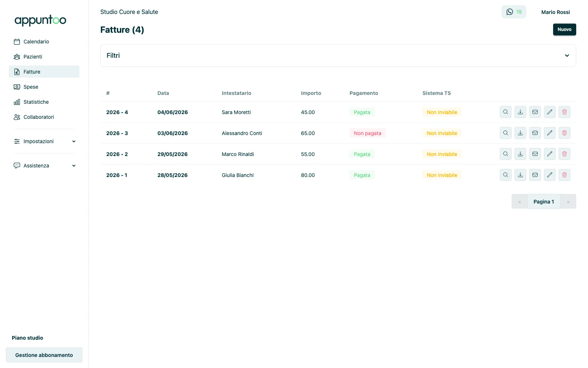Go to previous page arrow

click(520, 202)
